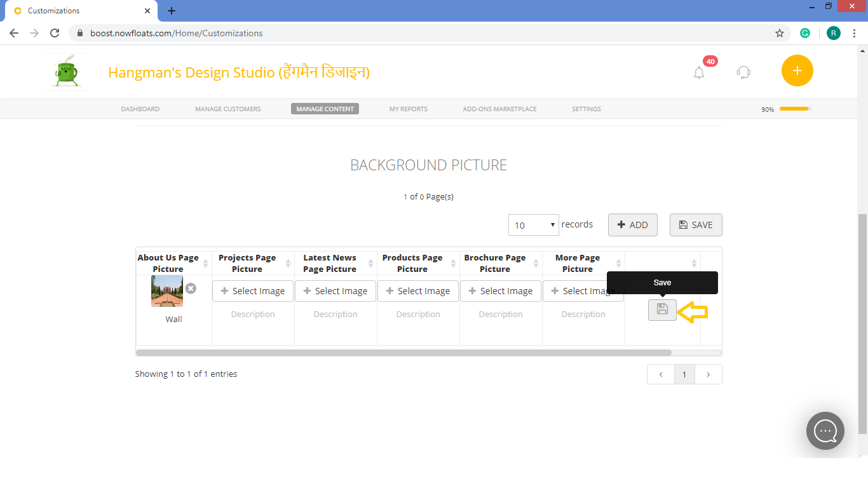Screen dimensions: 868x488
Task: Open the records per page dropdown
Action: (x=533, y=225)
